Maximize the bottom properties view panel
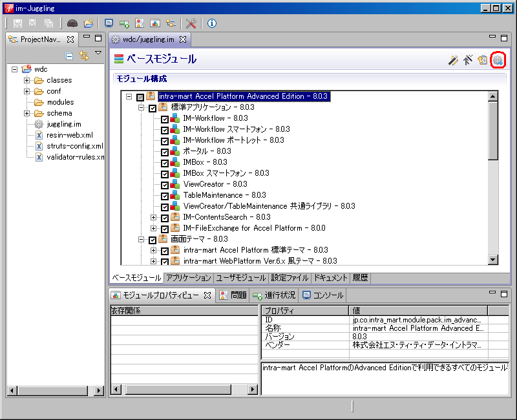517x420 pixels. [x=504, y=294]
